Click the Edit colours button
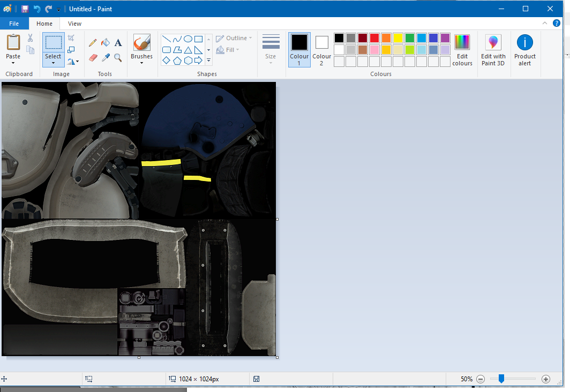Viewport: 570px width, 392px height. click(462, 50)
